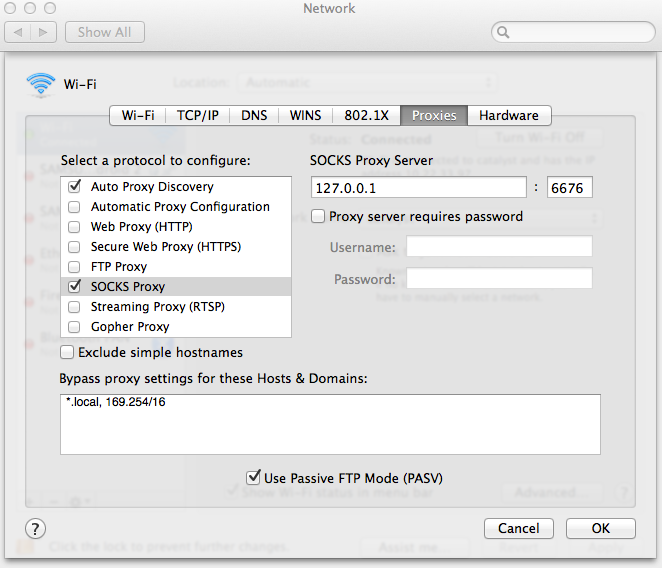662x568 pixels.
Task: Switch to the TCP/IP tab
Action: pos(198,115)
